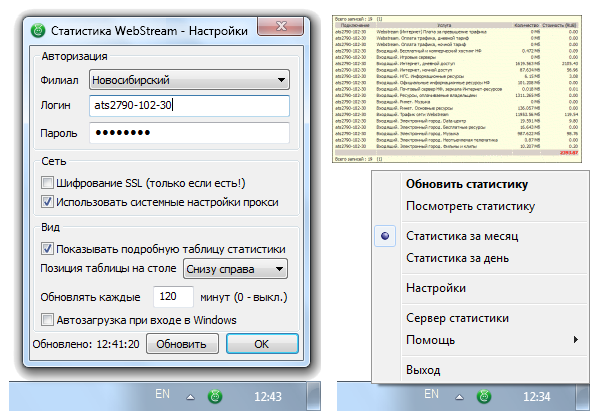Click Show desktop strip beside 12:43 clock
This screenshot has width=600, height=420.
tap(314, 396)
